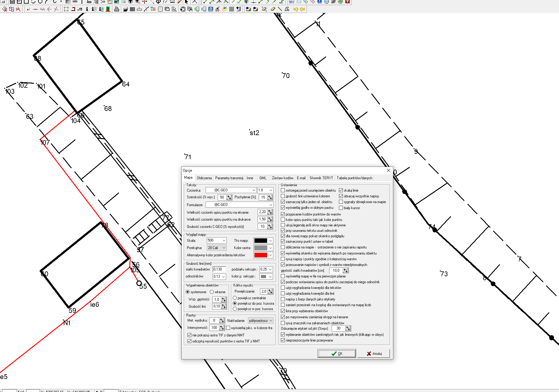559x392 pixels.
Task: Click the table grid icon in the toolbar
Action: click(132, 9)
